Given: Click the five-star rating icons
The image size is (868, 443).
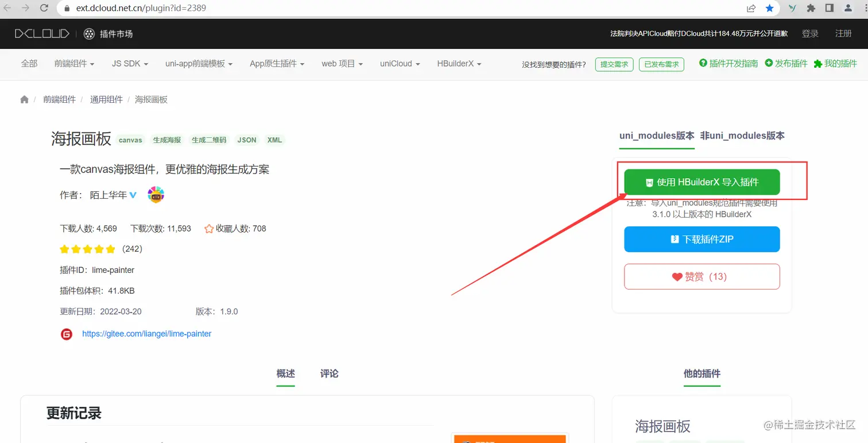Looking at the screenshot, I should click(x=88, y=249).
